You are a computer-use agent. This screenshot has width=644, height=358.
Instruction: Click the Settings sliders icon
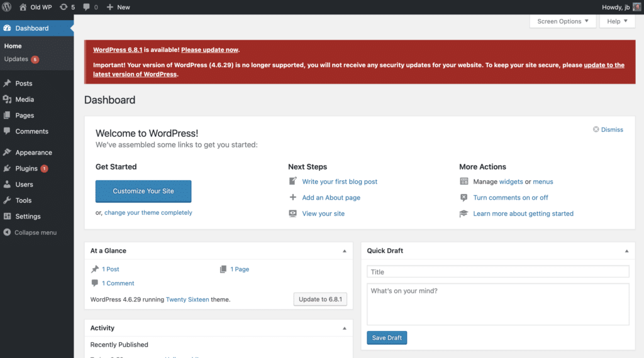pyautogui.click(x=7, y=216)
